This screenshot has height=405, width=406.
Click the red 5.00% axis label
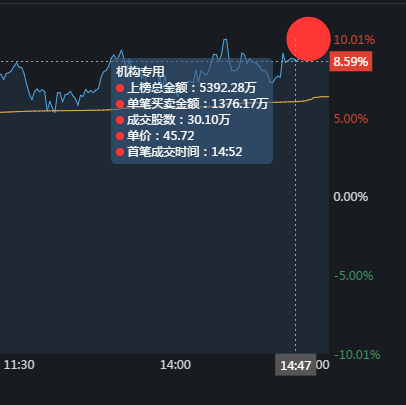[351, 119]
